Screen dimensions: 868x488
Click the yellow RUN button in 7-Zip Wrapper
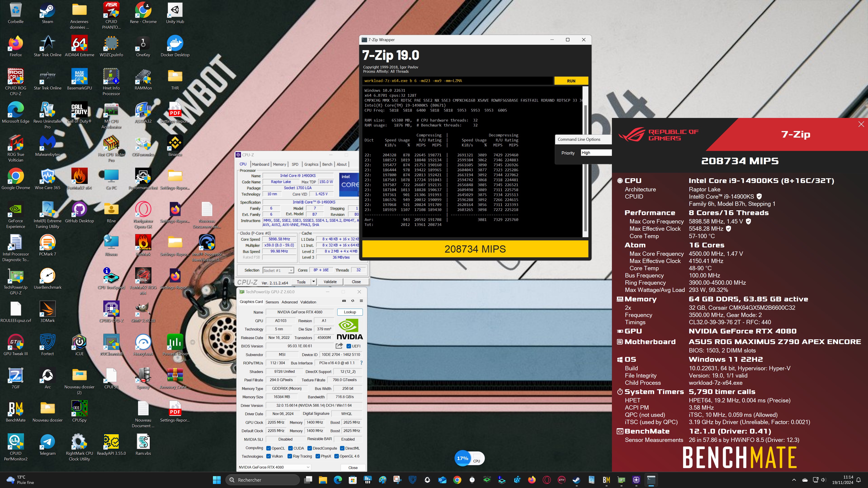pos(571,81)
